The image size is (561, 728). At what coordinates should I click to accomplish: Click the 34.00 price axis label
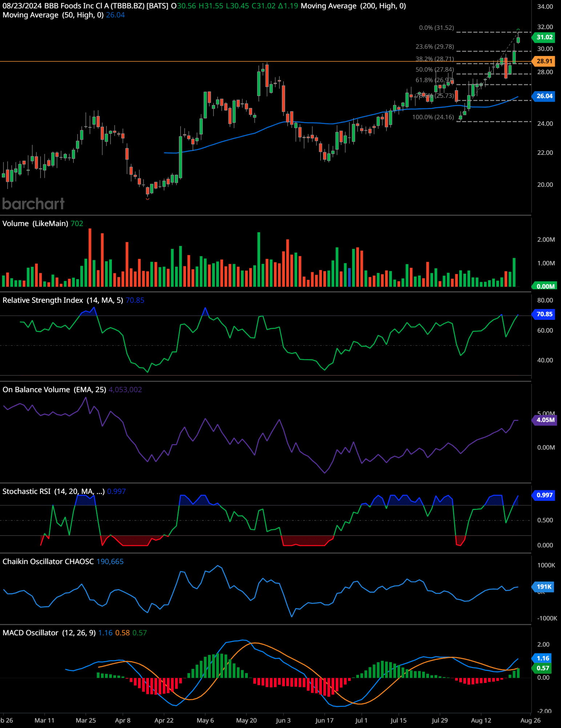(545, 7)
